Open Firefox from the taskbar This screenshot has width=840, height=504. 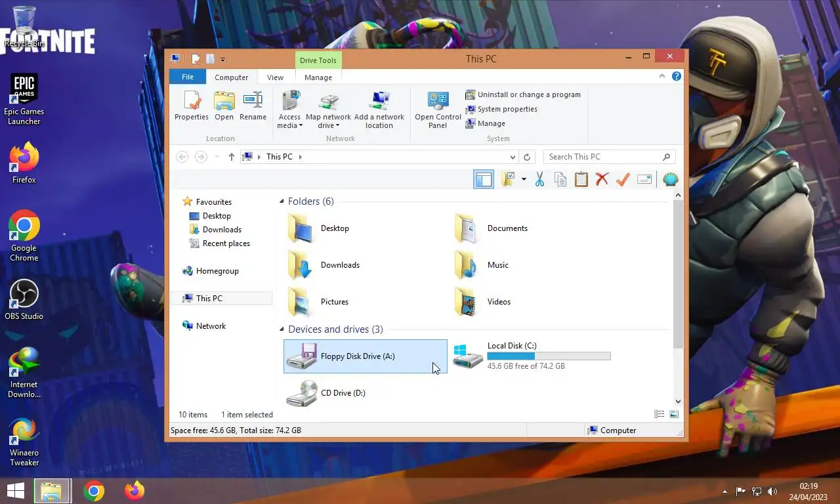(135, 490)
